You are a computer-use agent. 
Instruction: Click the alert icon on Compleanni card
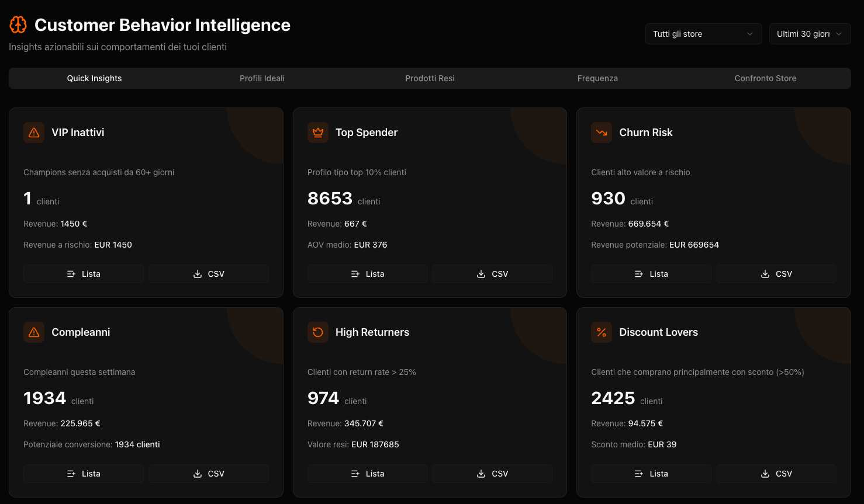(x=33, y=332)
